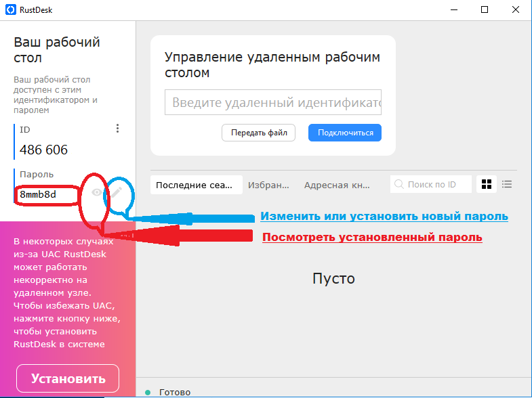Close the RustDesk window
This screenshot has width=532, height=398.
[515, 10]
